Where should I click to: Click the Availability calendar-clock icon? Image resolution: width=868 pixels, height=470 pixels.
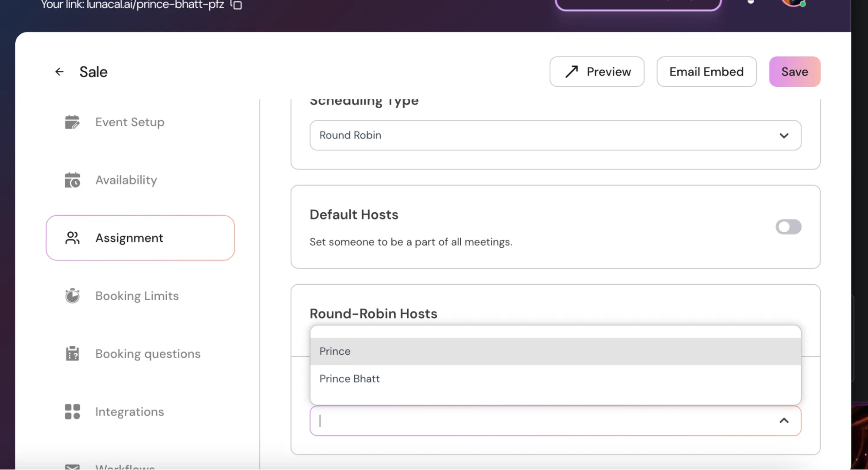(72, 180)
